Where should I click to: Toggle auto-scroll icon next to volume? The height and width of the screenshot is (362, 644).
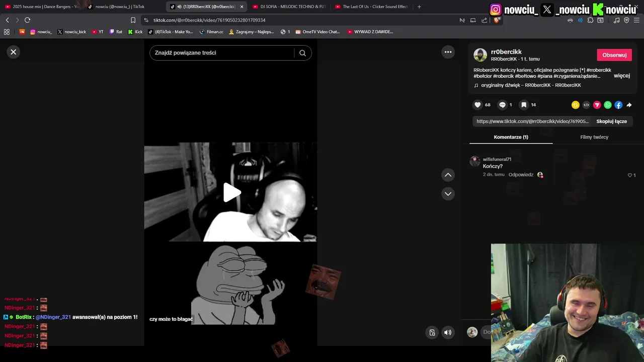tap(432, 332)
